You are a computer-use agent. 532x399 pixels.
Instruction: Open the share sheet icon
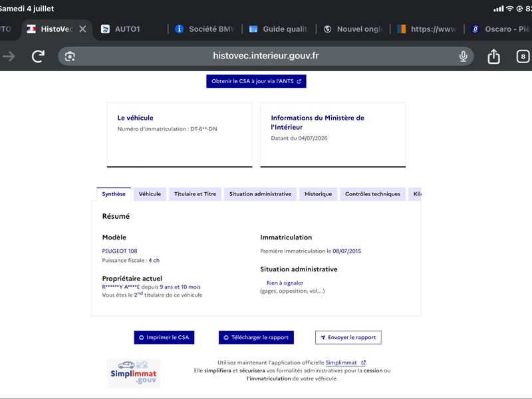tap(493, 57)
